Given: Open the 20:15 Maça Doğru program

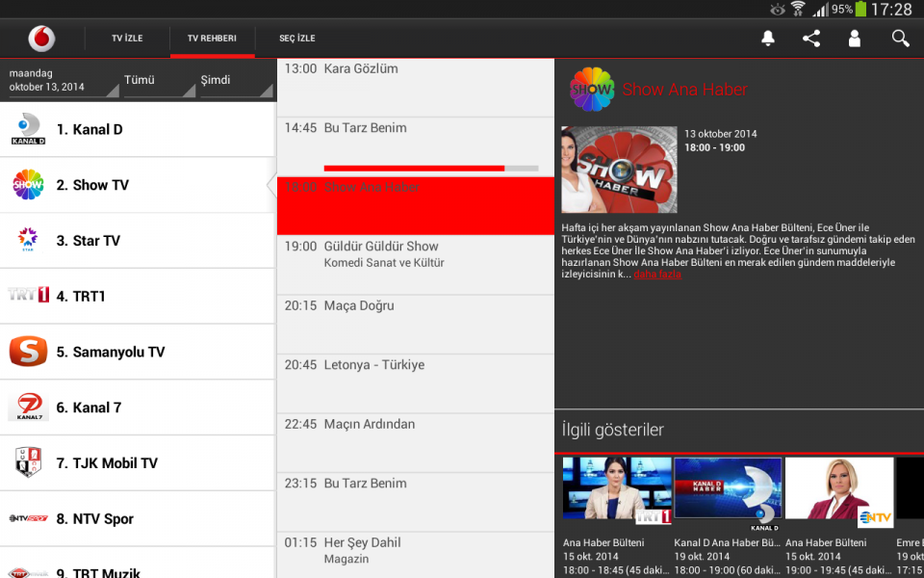Looking at the screenshot, I should pyautogui.click(x=416, y=325).
